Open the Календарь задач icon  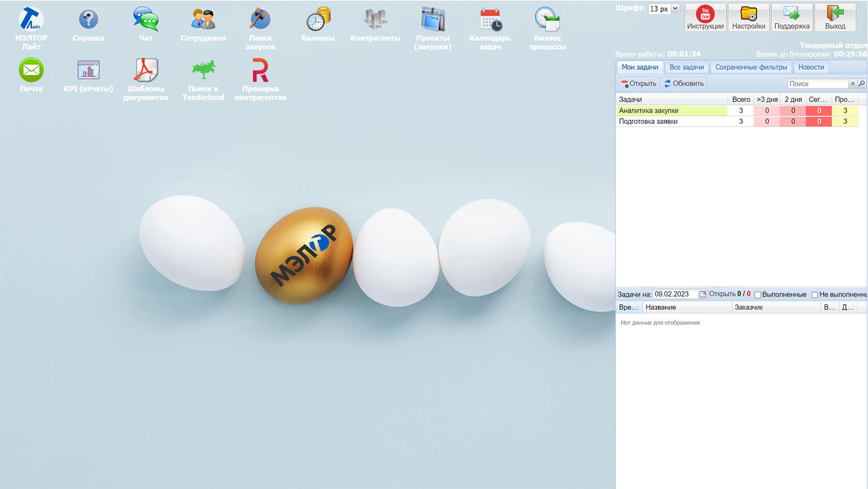(x=490, y=28)
